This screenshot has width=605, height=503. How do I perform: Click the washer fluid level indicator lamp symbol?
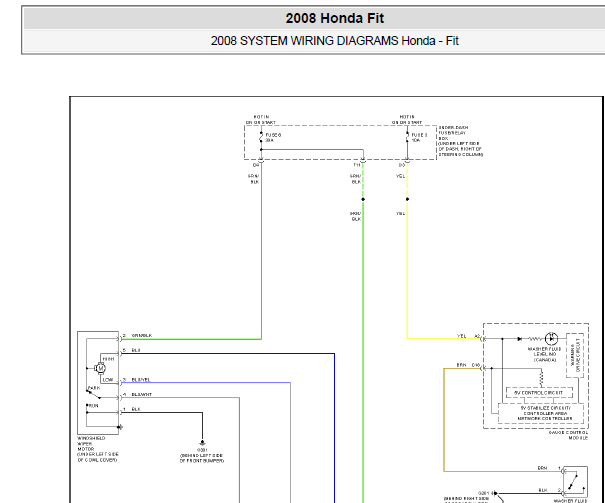click(551, 338)
